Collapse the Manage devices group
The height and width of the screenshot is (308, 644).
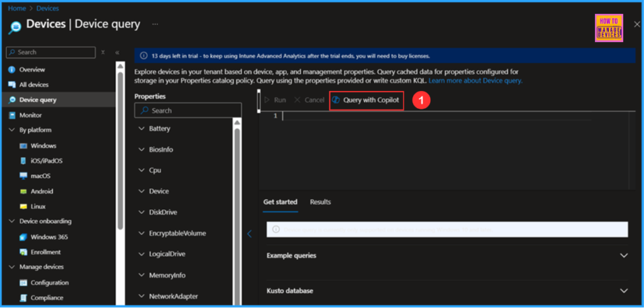11,267
